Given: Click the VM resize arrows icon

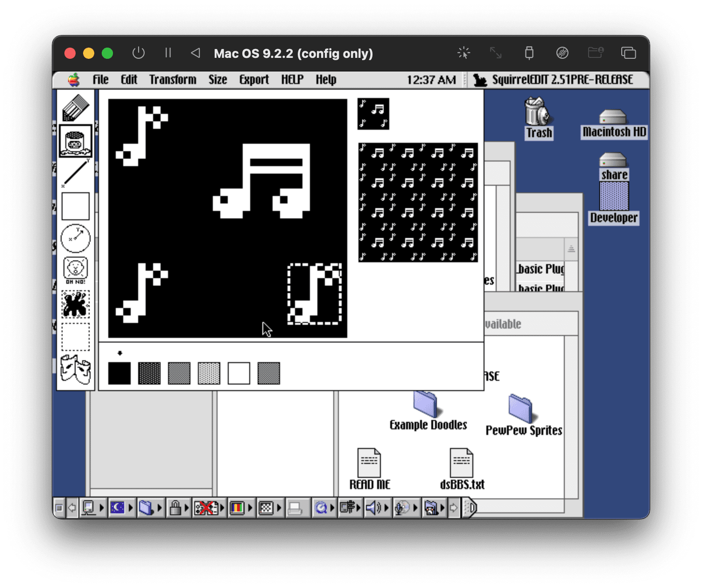Looking at the screenshot, I should pos(496,53).
